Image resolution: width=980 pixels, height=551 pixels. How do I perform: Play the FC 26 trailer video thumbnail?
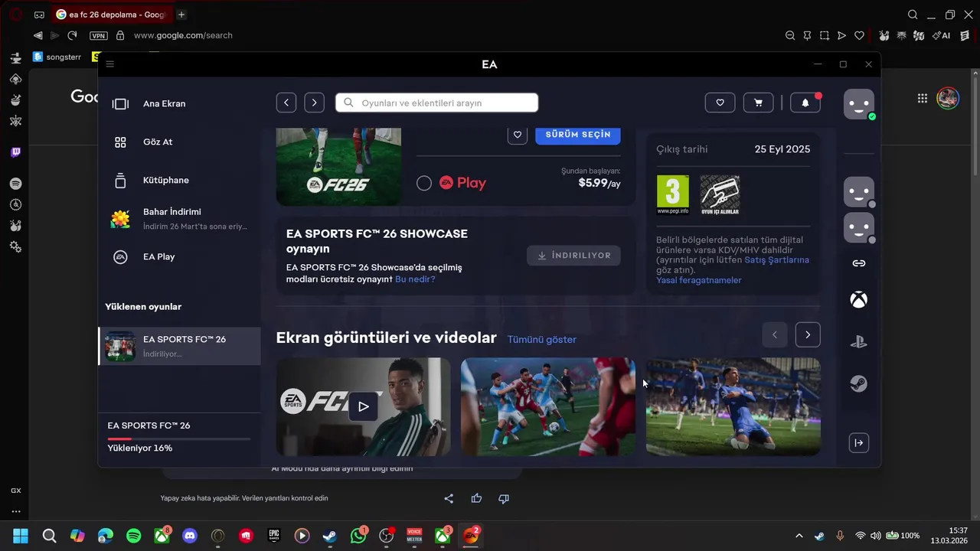click(364, 406)
